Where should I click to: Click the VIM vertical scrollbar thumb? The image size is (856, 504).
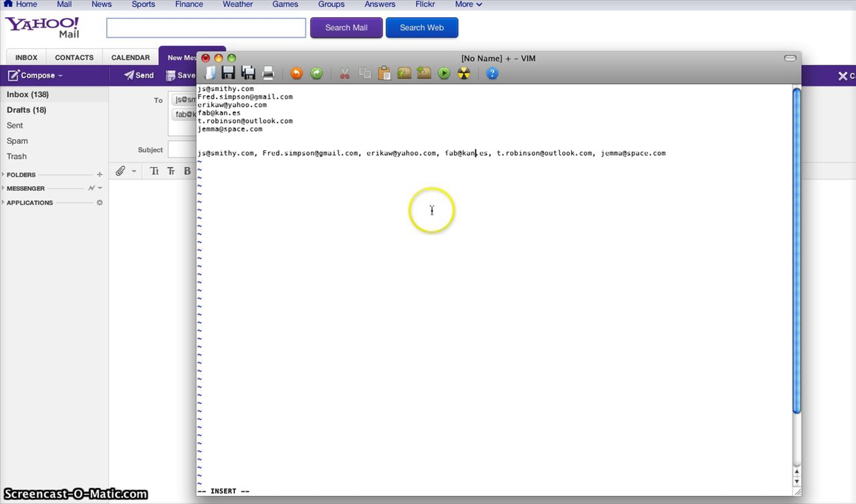point(797,251)
